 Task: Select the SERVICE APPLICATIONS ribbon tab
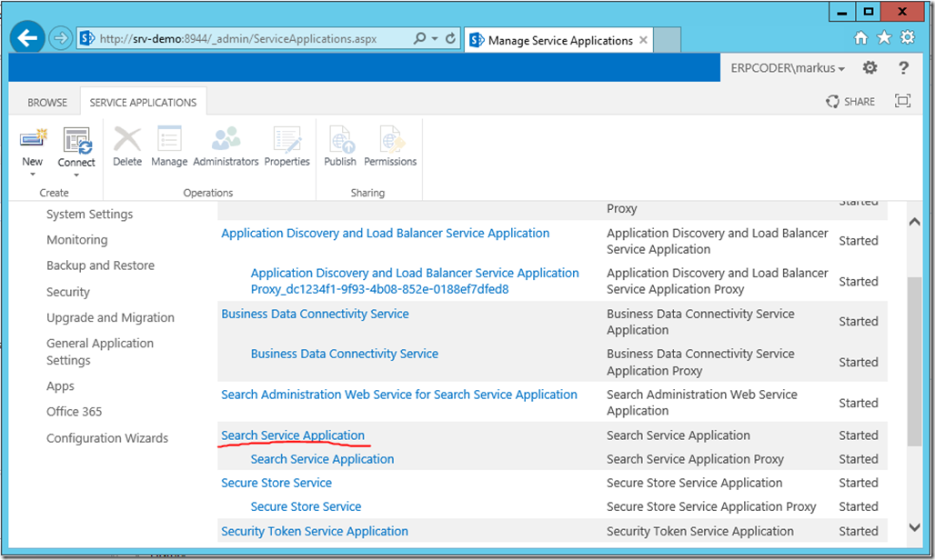click(x=143, y=103)
